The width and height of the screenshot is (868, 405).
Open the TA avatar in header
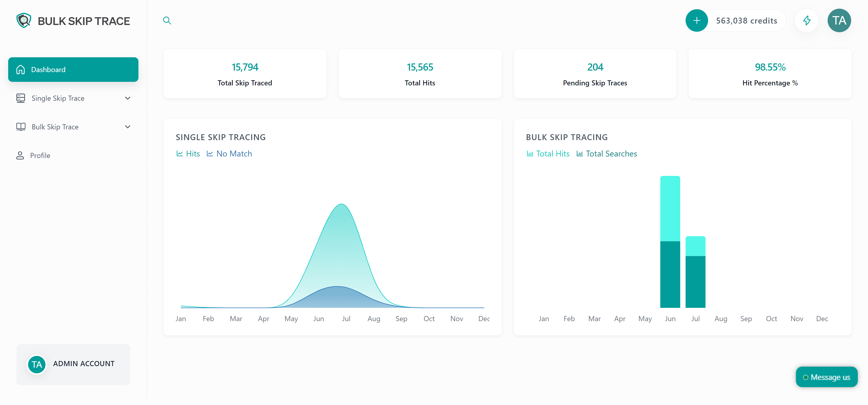[x=839, y=20]
